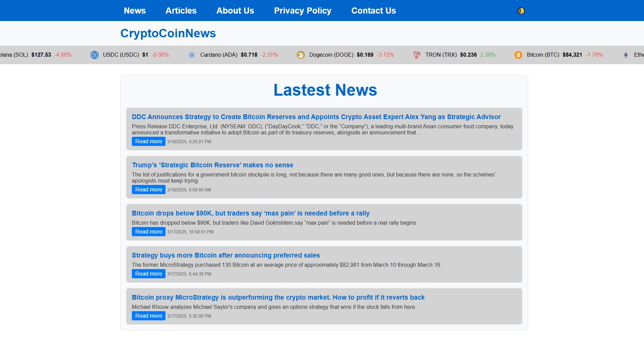Click Bitcoin price $84,321

(572, 55)
